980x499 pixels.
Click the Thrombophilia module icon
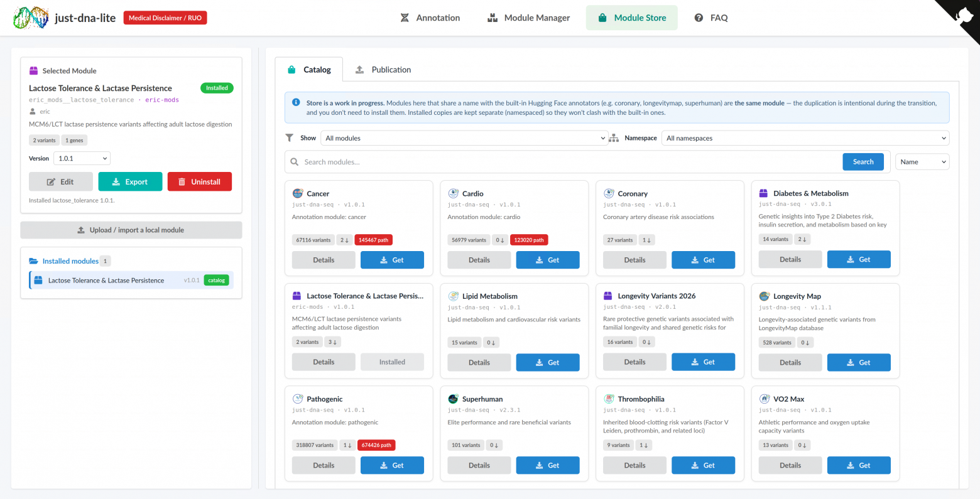609,399
